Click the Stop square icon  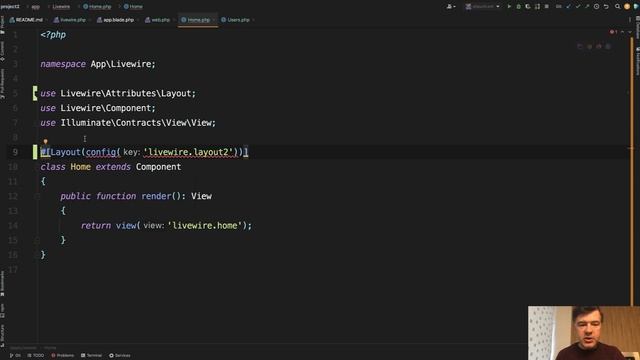[x=547, y=7]
